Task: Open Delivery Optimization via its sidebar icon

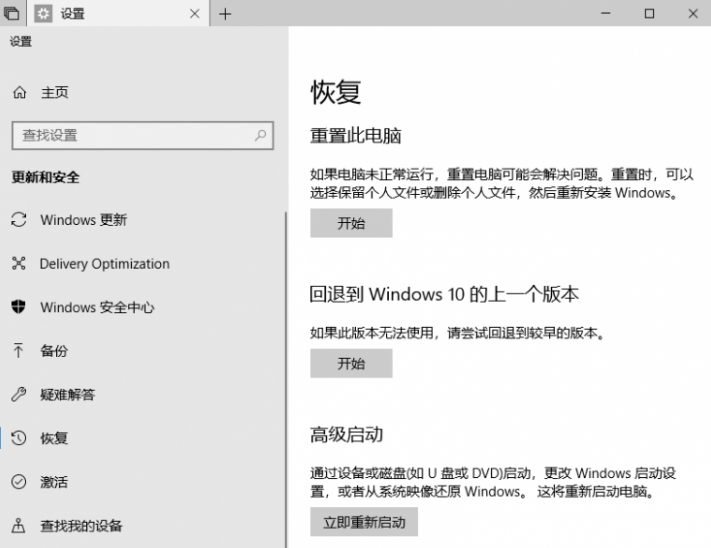Action: 18,264
